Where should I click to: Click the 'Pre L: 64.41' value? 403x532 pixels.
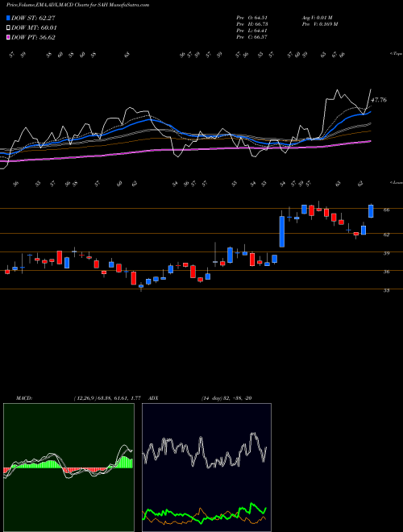tap(252, 31)
